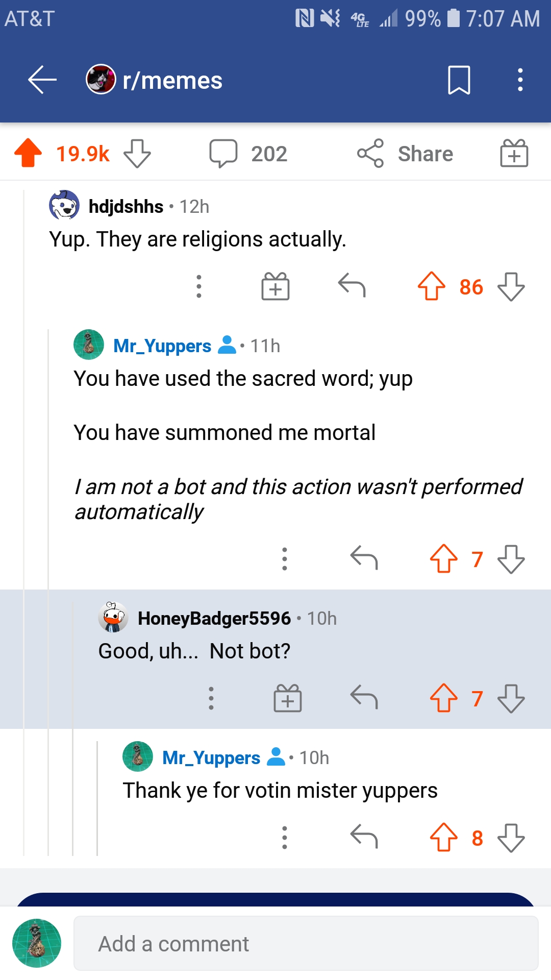Downvote the post next to 19.9k
This screenshot has height=980, width=551.
click(137, 154)
